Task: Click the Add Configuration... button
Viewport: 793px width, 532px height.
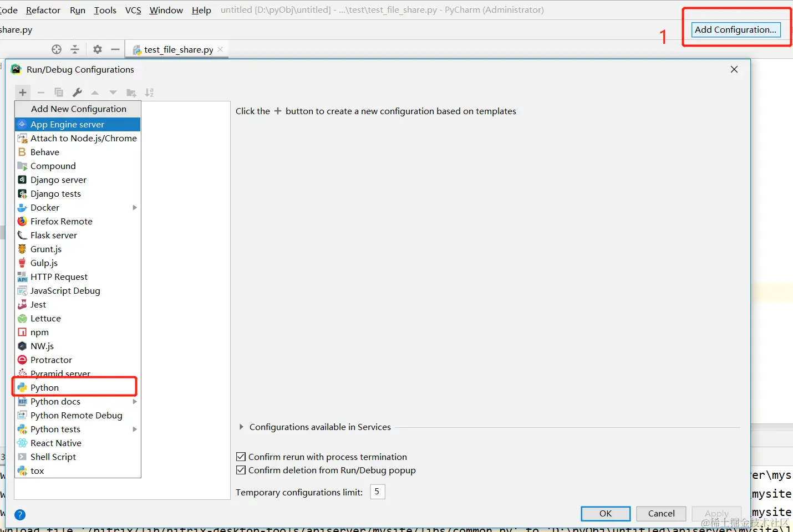Action: [736, 29]
